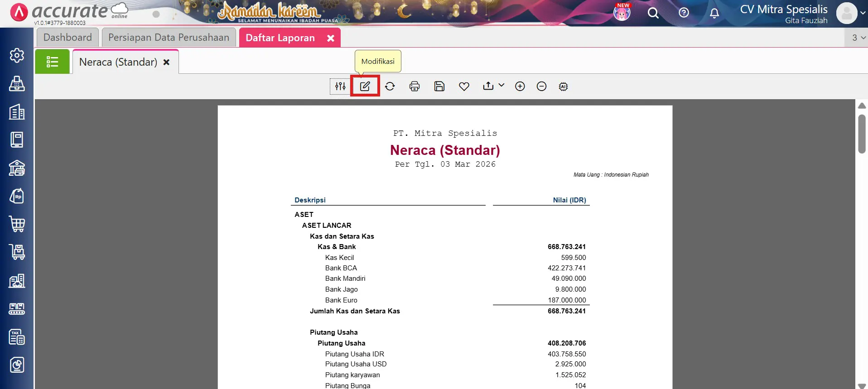This screenshot has width=868, height=389.
Task: Refresh the Neraca report
Action: [390, 86]
